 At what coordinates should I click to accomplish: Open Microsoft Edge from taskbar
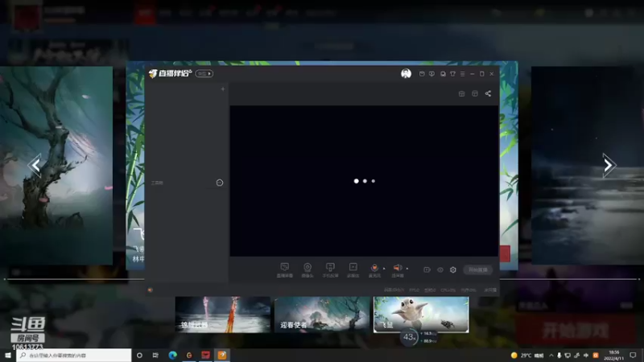click(172, 355)
